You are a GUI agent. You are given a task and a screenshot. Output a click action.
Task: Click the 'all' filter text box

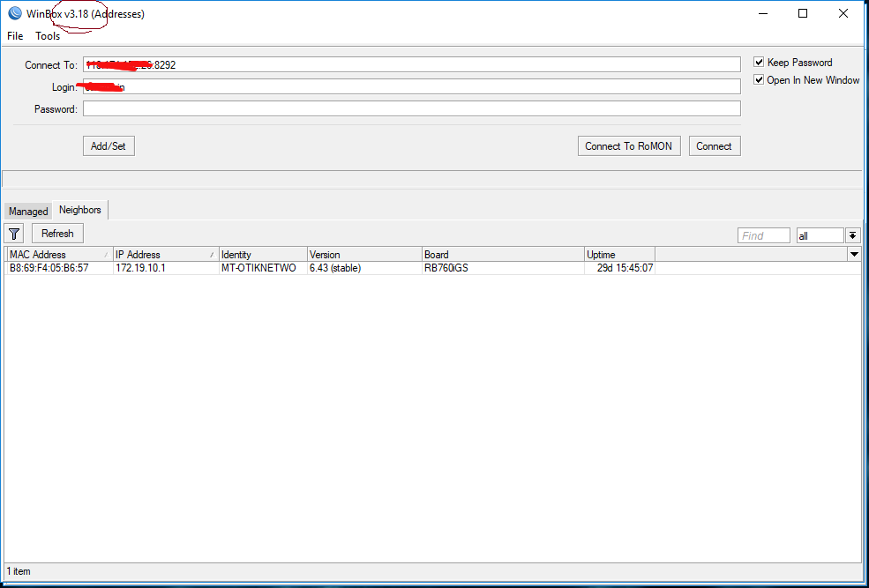820,236
